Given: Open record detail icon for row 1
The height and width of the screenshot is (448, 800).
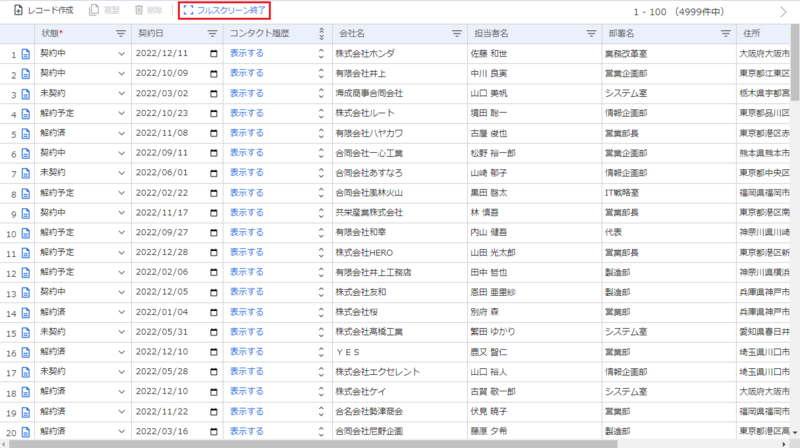Looking at the screenshot, I should [x=27, y=54].
